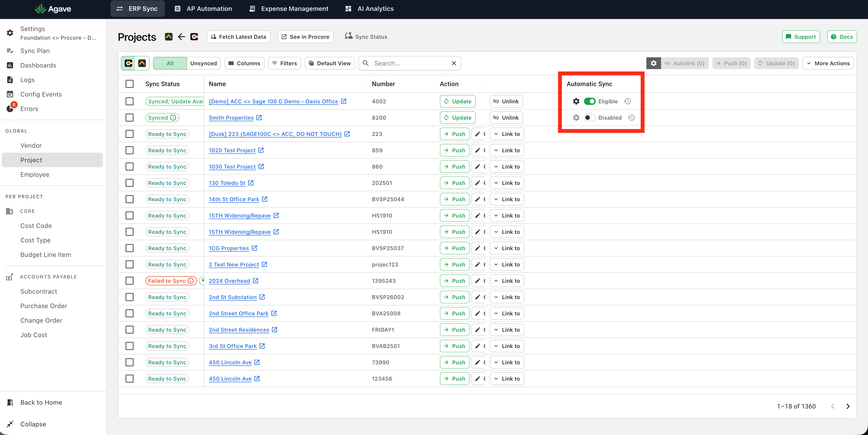Switch to the AP Automation tab
868x435 pixels.
click(x=203, y=9)
